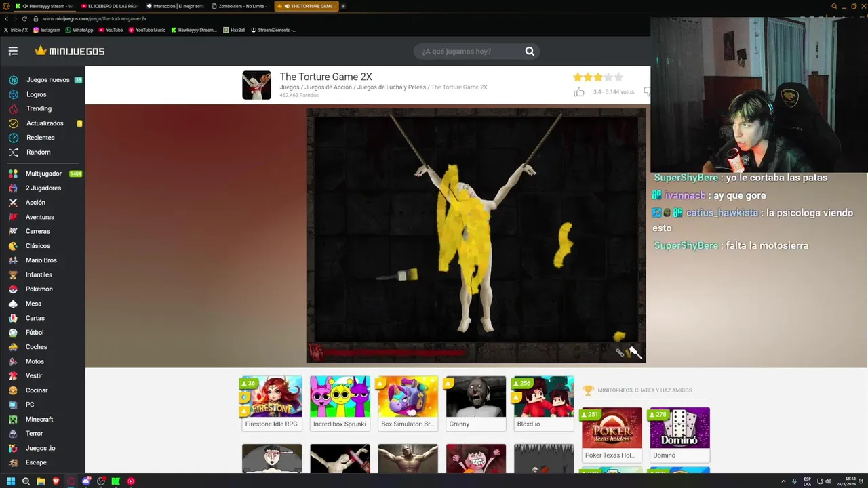Viewport: 868px width, 488px height.
Task: Open File Explorer from taskbar
Action: click(41, 481)
